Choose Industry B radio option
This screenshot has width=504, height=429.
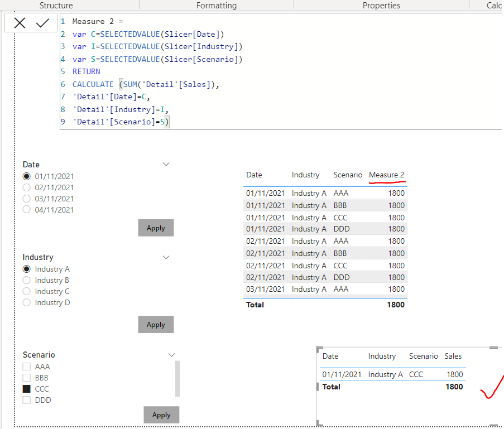pos(27,280)
